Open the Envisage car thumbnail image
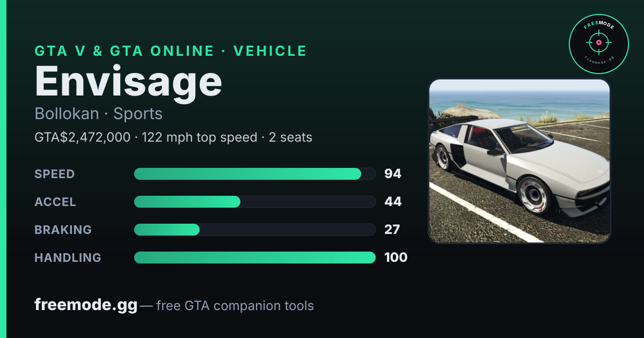The image size is (644, 338). 519,161
